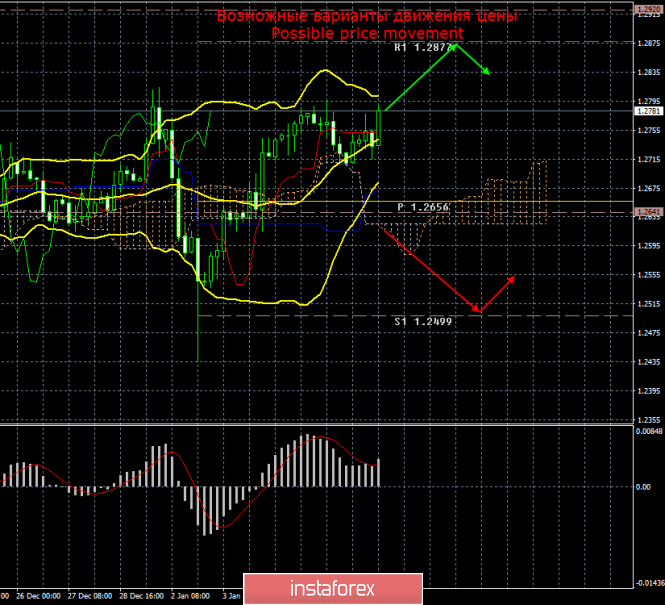Click the 1.2595 price axis label
Viewport: 665px width, 605px height.
click(x=649, y=246)
